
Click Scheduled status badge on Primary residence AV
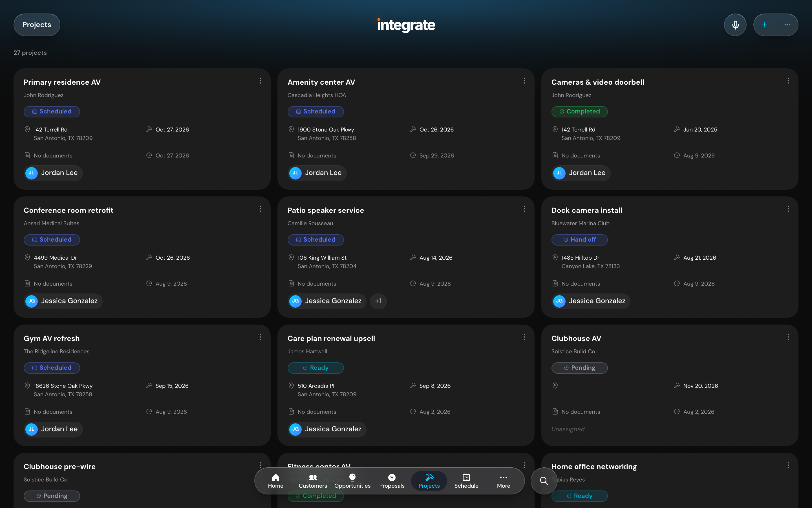(x=52, y=111)
